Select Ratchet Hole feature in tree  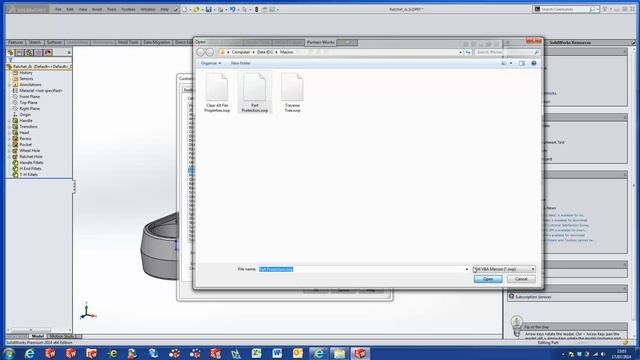pyautogui.click(x=31, y=157)
